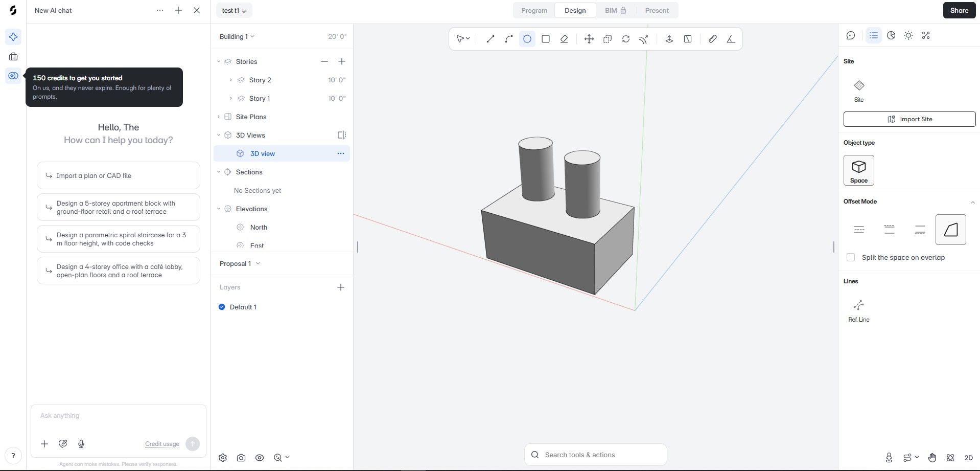This screenshot has height=471, width=980.
Task: Add a new story with plus
Action: point(342,61)
